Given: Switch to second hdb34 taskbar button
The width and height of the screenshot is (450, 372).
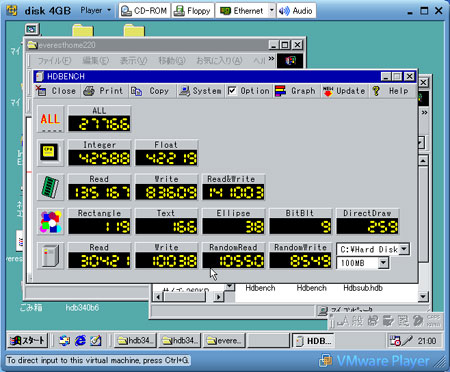Looking at the screenshot, I should click(179, 340).
